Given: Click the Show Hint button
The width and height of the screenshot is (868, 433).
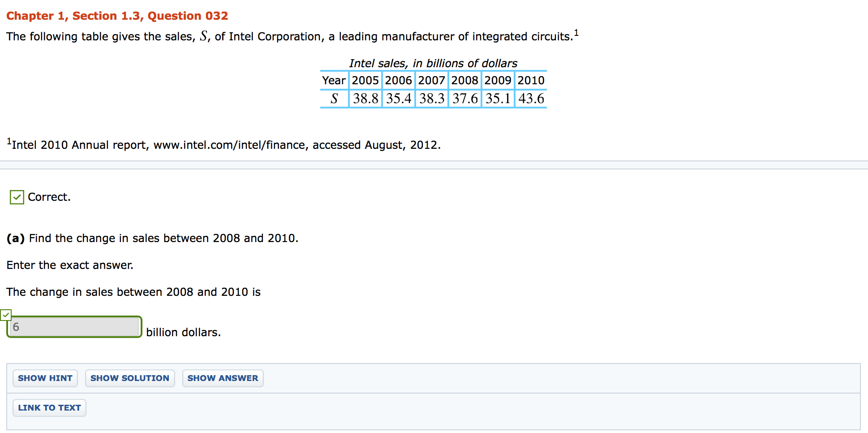Looking at the screenshot, I should [45, 378].
